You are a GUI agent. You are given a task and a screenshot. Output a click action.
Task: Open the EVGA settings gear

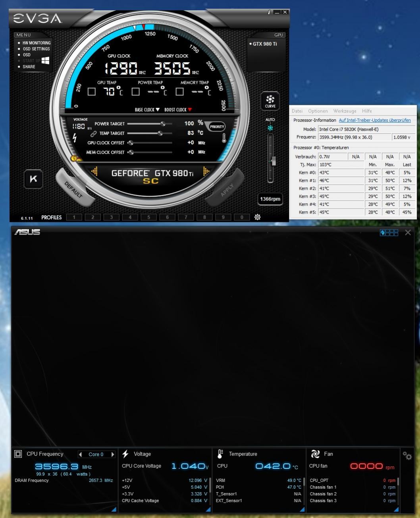point(257,217)
